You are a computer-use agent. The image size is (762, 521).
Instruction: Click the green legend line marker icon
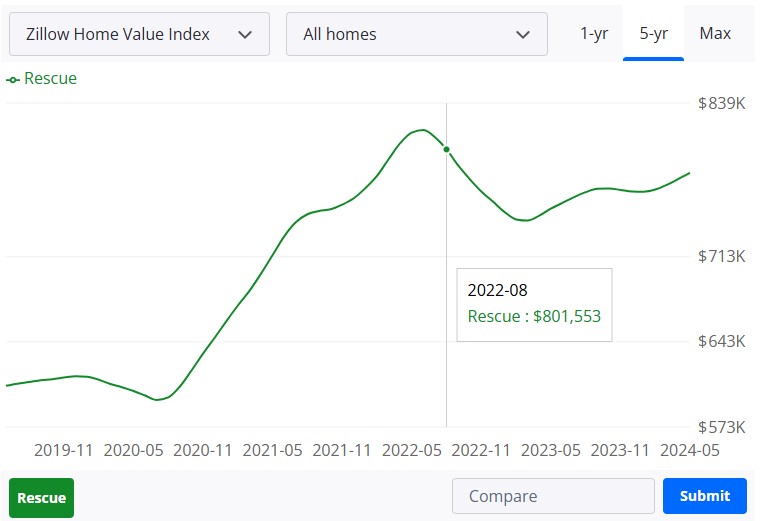(13, 80)
